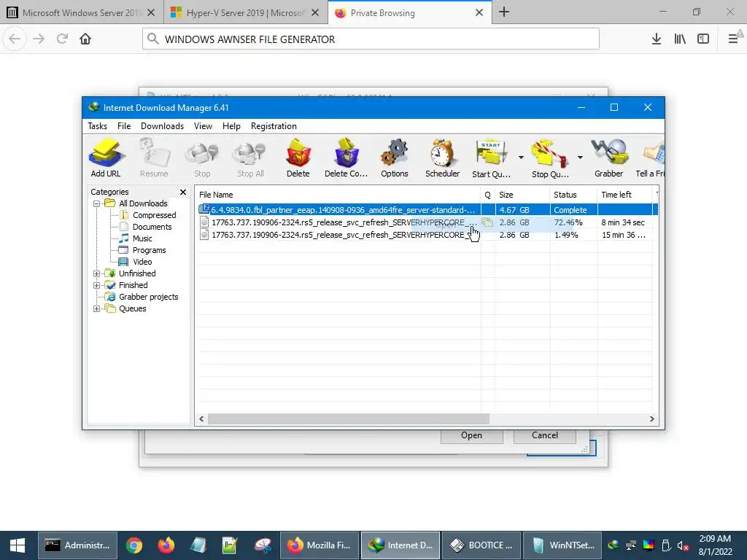Open the Help menu

(231, 126)
